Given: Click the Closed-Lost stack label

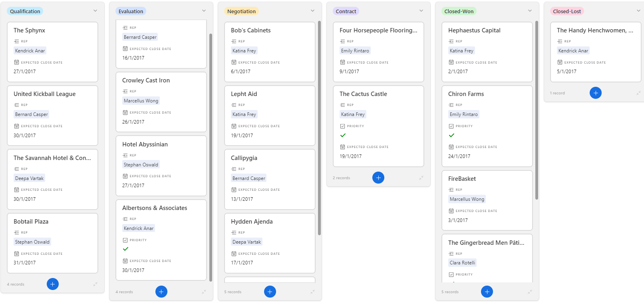Looking at the screenshot, I should 567,11.
